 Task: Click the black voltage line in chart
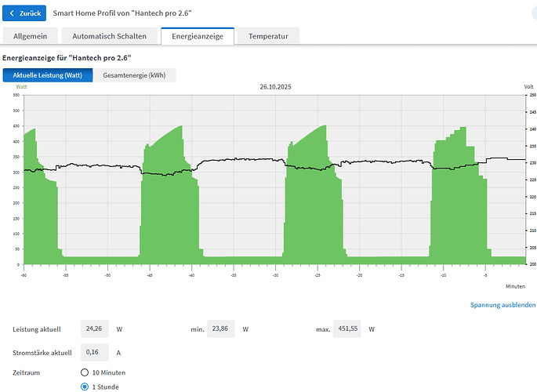235,160
